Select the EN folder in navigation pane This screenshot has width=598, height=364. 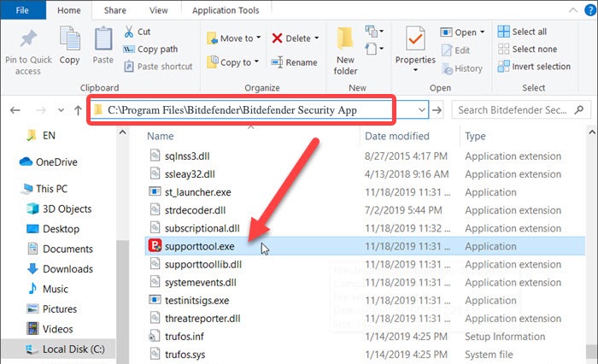pyautogui.click(x=41, y=136)
